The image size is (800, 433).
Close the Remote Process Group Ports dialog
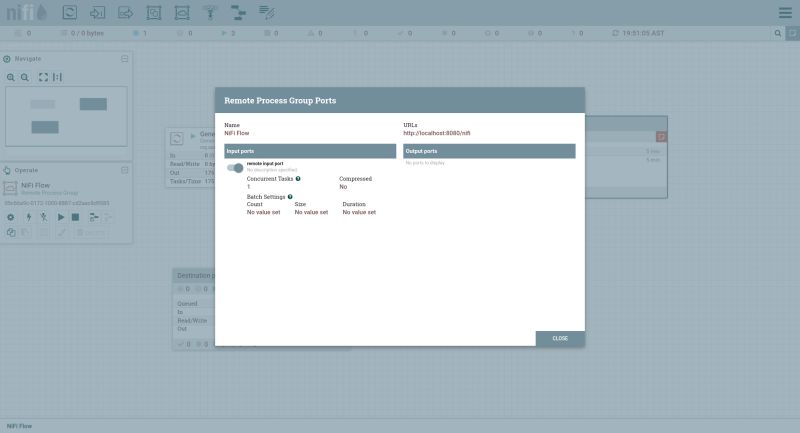tap(560, 339)
